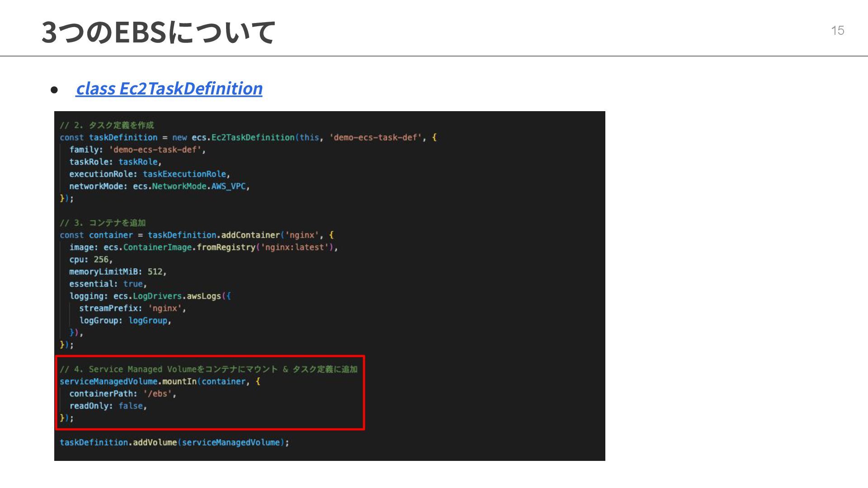Click the containerPath '/ebs' value
This screenshot has width=868, height=488.
coord(158,394)
